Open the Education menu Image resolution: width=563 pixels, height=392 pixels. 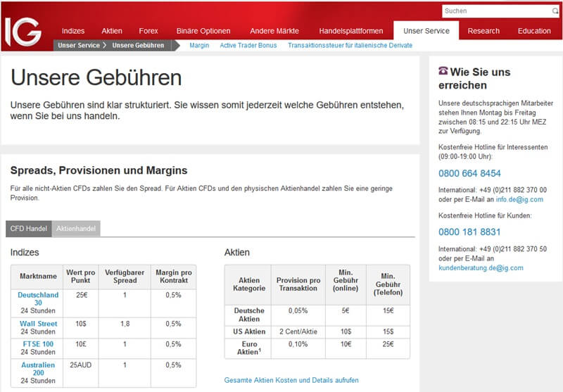pos(534,31)
